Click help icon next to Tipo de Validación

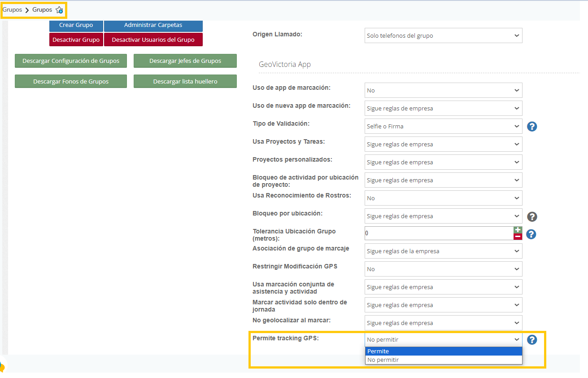click(x=531, y=127)
